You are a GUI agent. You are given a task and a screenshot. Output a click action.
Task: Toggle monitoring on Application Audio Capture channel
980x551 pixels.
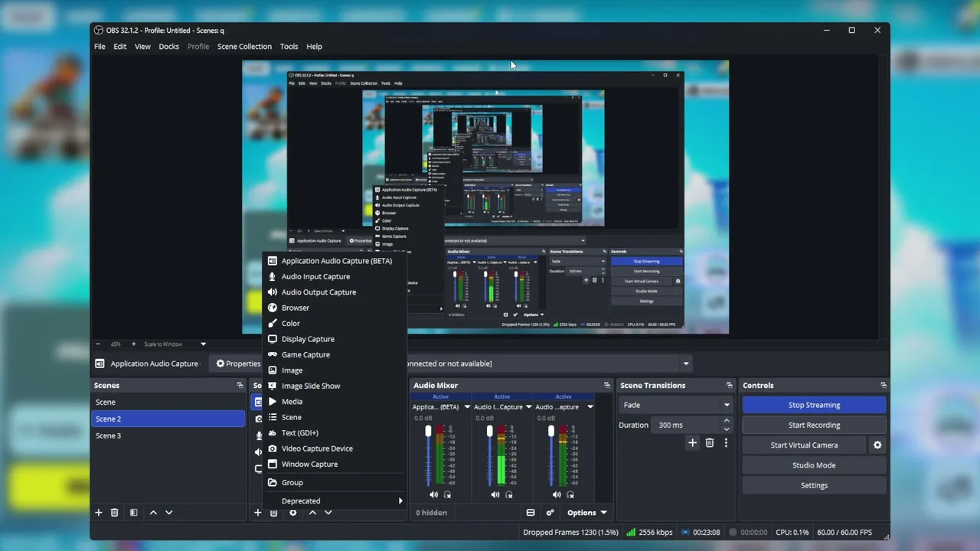[x=448, y=495]
